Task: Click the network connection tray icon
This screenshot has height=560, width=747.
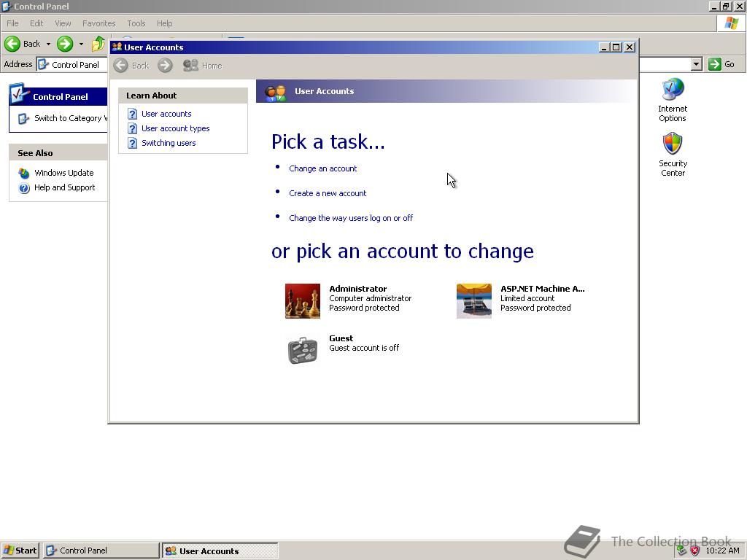Action: [682, 551]
